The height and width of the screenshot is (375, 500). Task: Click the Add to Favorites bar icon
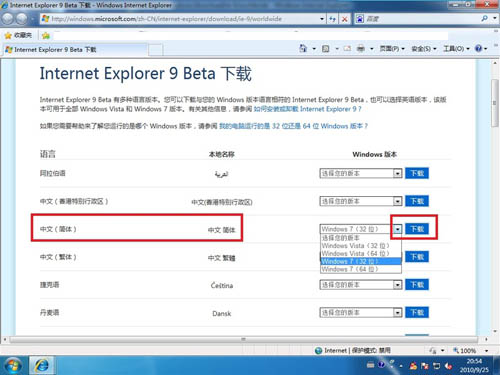pyautogui.click(x=46, y=35)
